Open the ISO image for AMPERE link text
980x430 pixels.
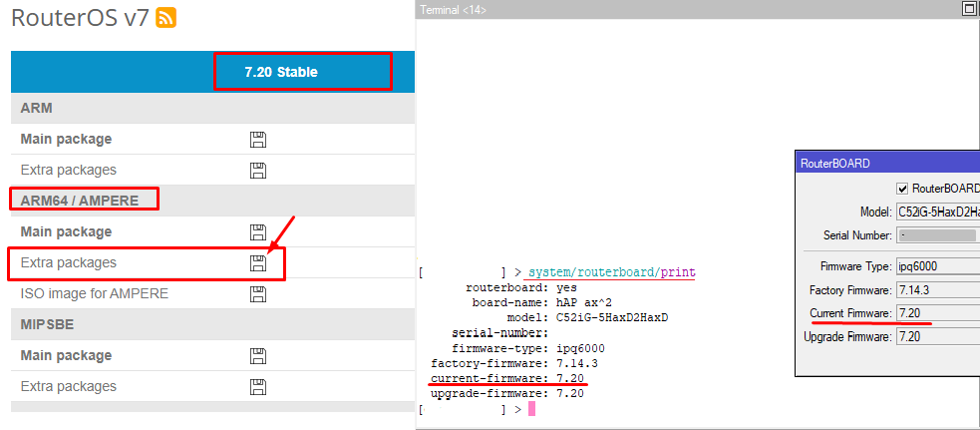click(94, 294)
